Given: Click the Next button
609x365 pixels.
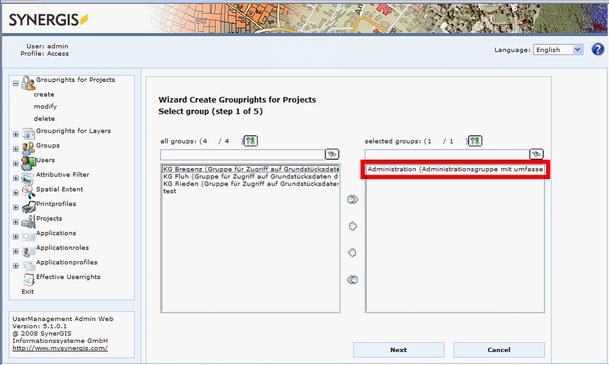Looking at the screenshot, I should 398,350.
